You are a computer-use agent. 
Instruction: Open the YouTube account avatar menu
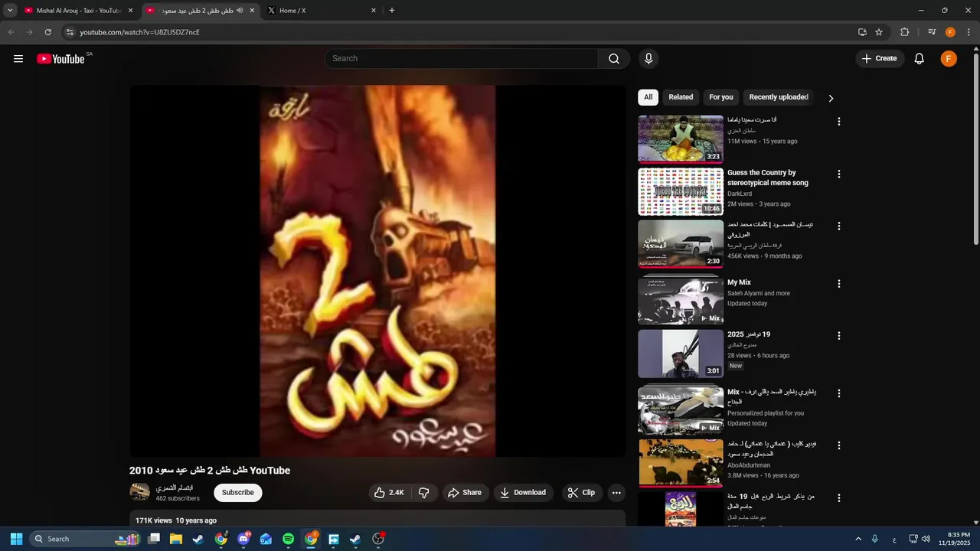pos(949,59)
